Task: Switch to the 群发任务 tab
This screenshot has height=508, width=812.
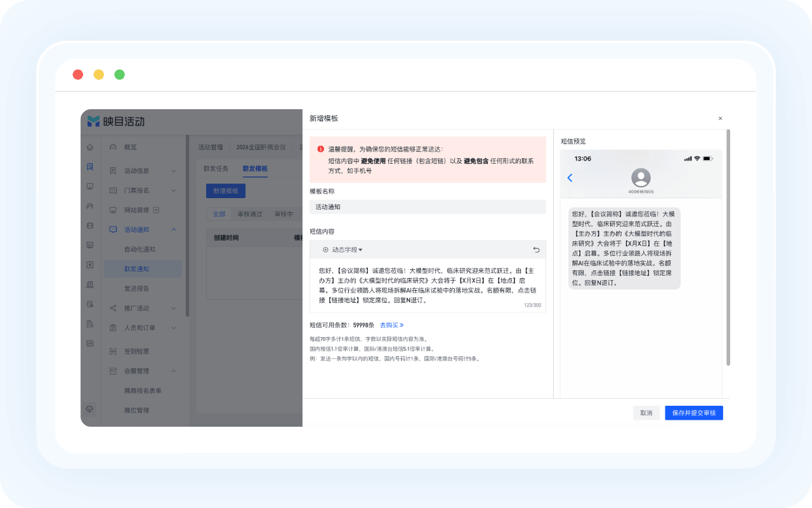Action: 217,169
